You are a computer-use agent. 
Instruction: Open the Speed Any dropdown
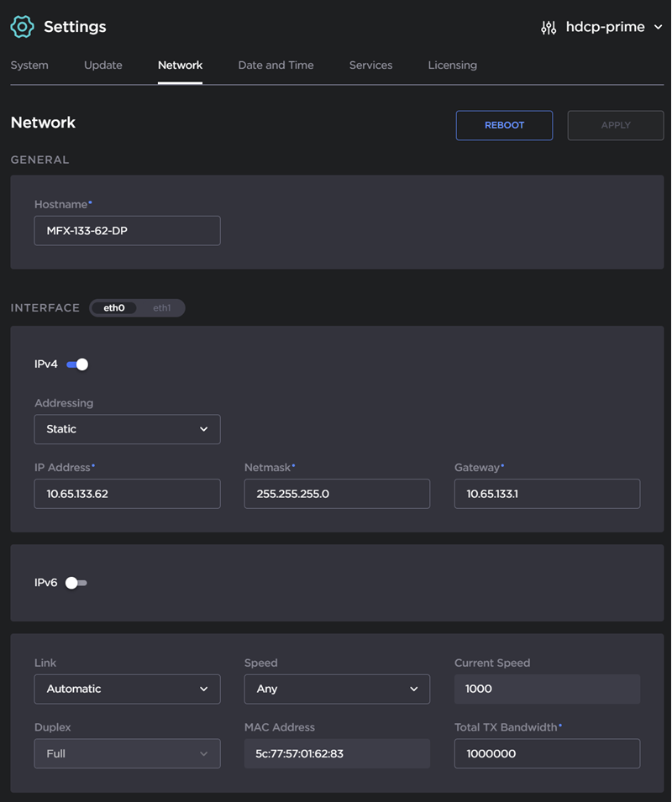point(337,689)
